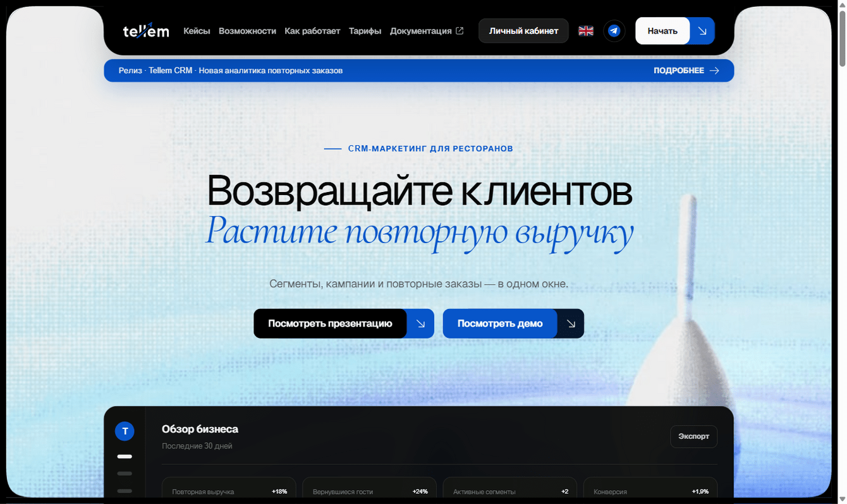This screenshot has height=504, width=847.
Task: Click the Вернувшиеся гости card label
Action: pos(343,491)
